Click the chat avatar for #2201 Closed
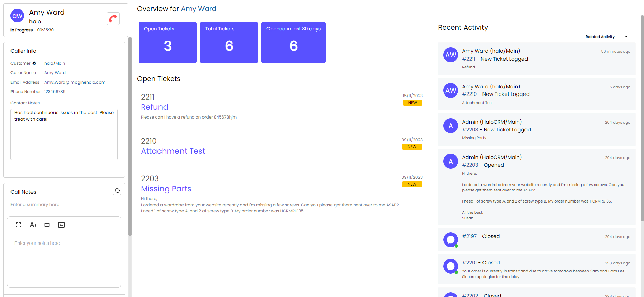The image size is (644, 297). point(451,266)
